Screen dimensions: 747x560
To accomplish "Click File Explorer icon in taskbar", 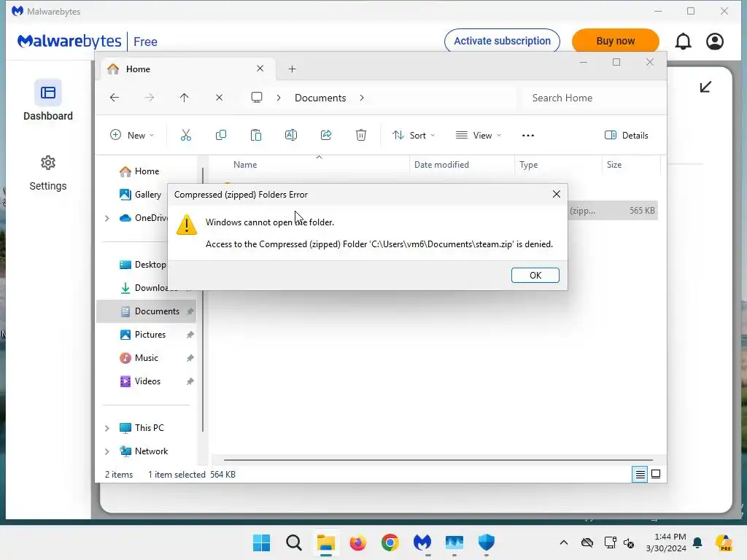I will [326, 542].
